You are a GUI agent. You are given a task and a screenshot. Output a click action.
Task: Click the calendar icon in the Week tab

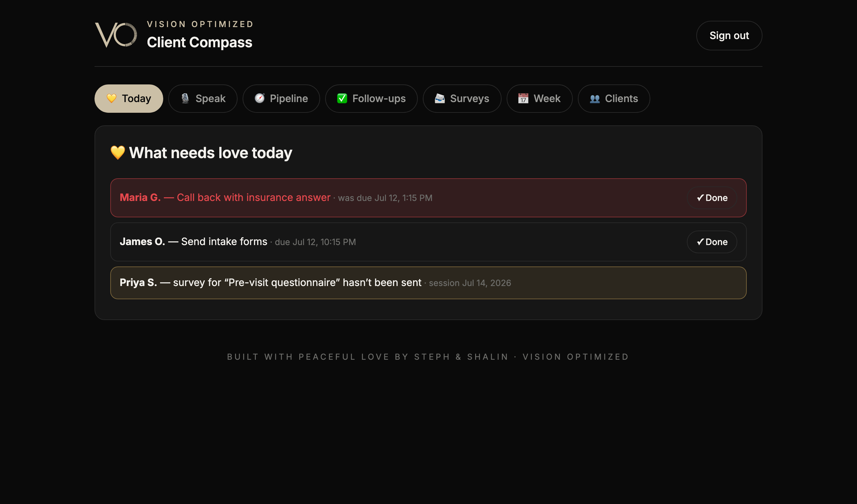point(523,99)
